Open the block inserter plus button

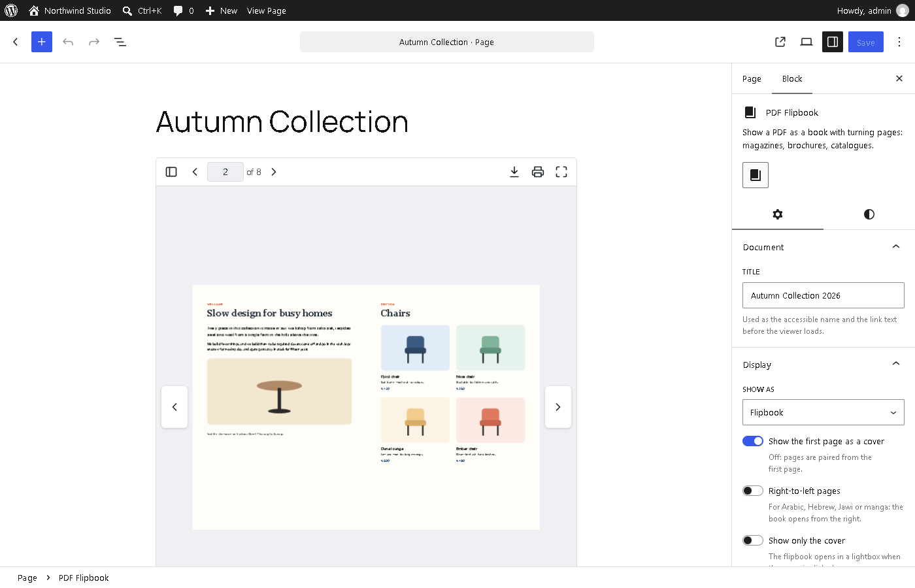(42, 42)
